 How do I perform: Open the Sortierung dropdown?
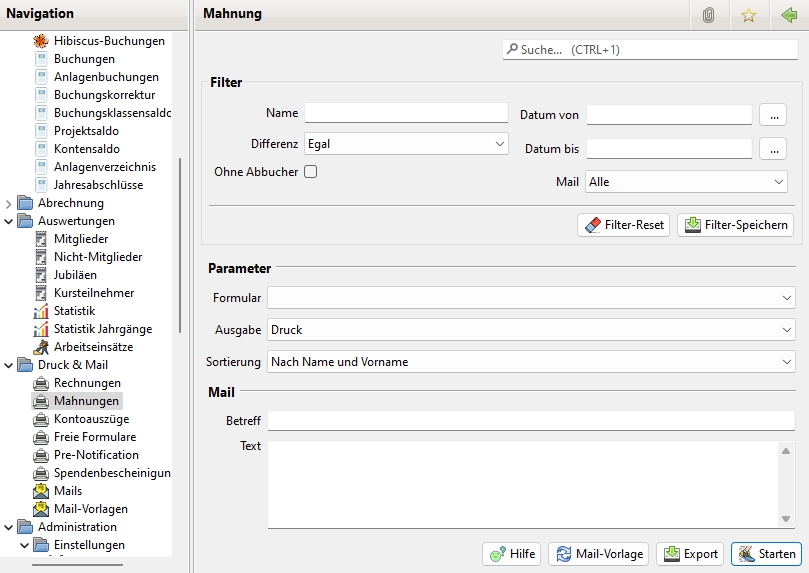click(531, 362)
